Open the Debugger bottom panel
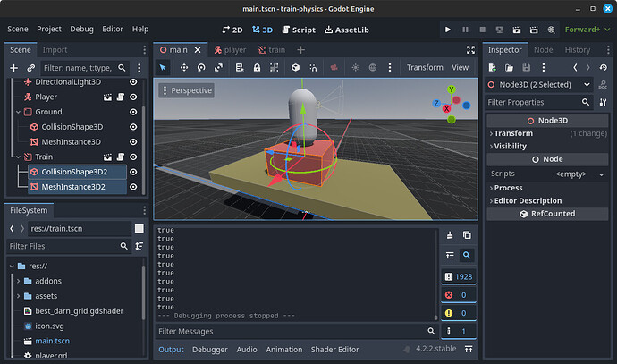Image resolution: width=617 pixels, height=364 pixels. (210, 350)
